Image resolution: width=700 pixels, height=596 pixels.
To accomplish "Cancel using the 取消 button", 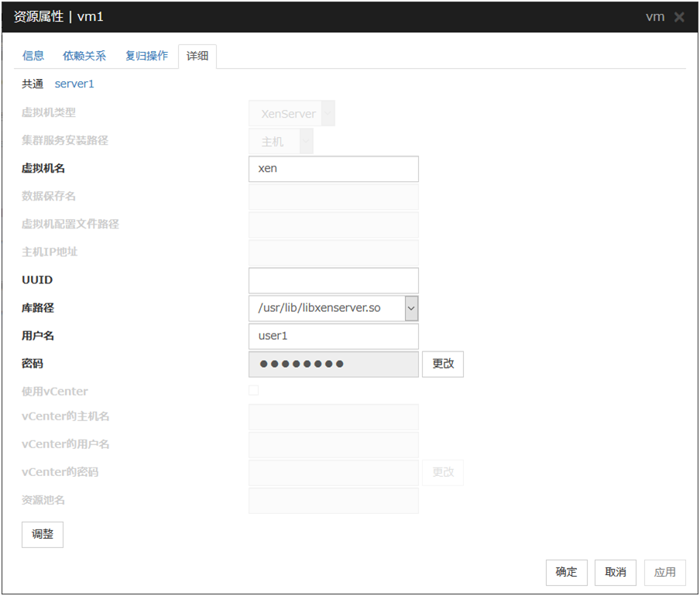I will point(616,572).
